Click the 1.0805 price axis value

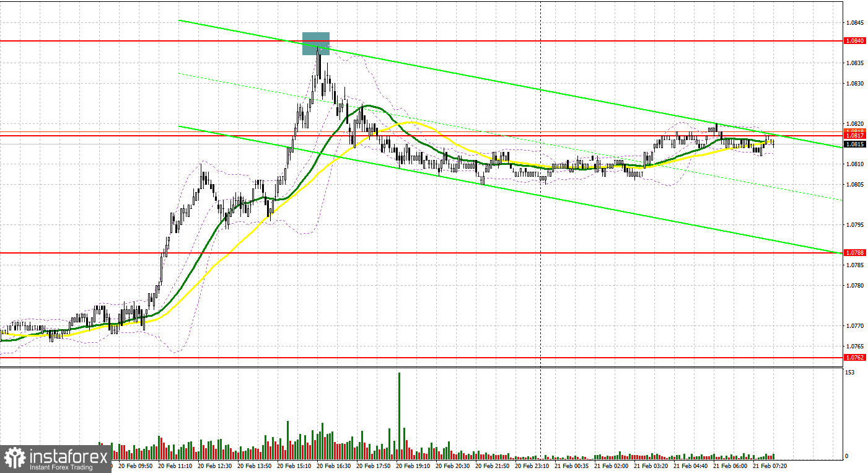point(854,184)
